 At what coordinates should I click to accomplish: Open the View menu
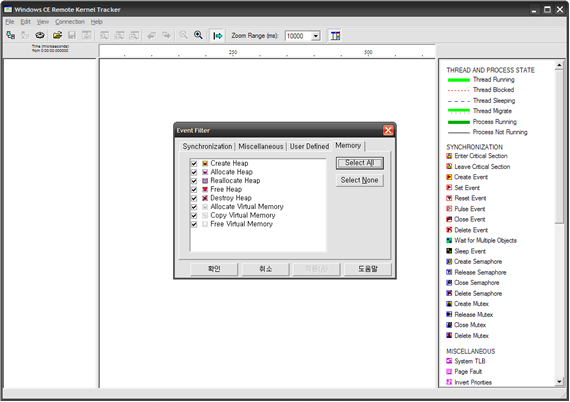(x=43, y=22)
